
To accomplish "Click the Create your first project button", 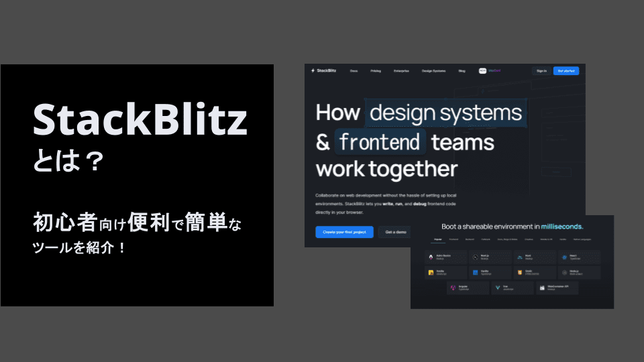I will pyautogui.click(x=344, y=232).
